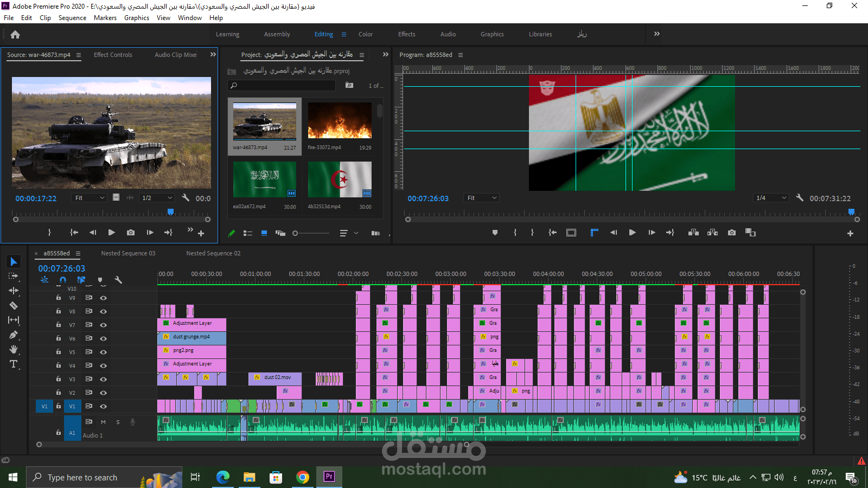Add a marker in the timeline header
The width and height of the screenshot is (868, 488).
click(x=100, y=280)
